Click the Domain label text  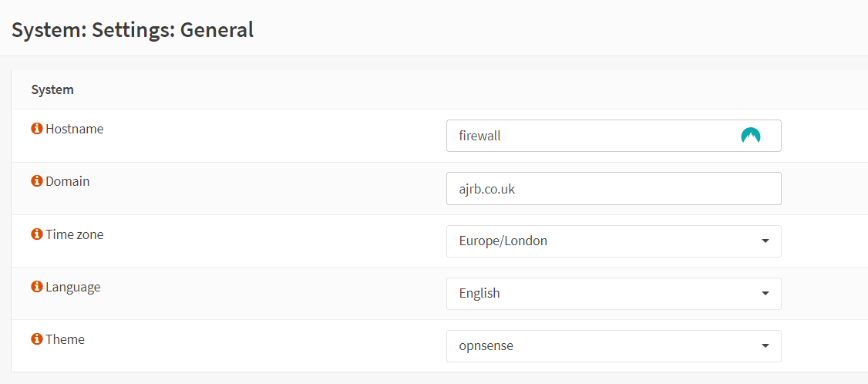68,181
